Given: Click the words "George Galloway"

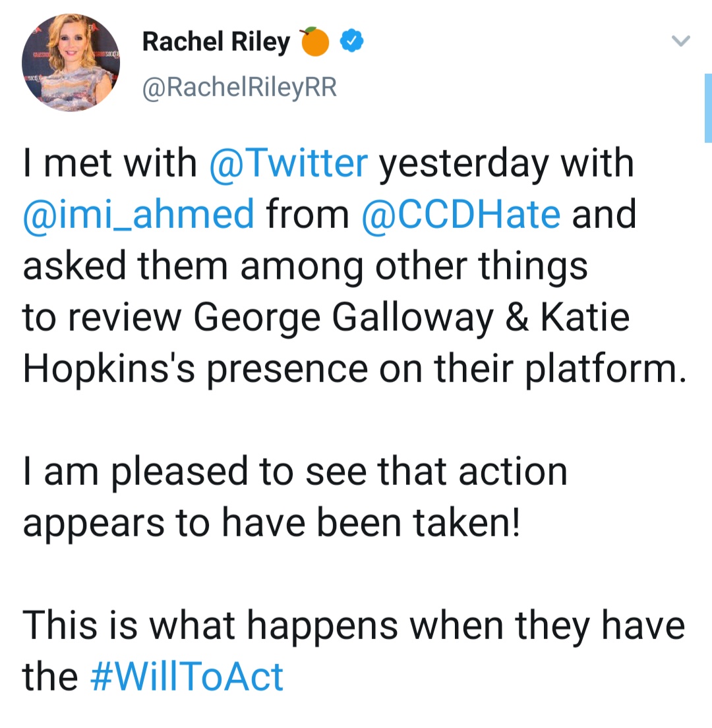Looking at the screenshot, I should [343, 318].
